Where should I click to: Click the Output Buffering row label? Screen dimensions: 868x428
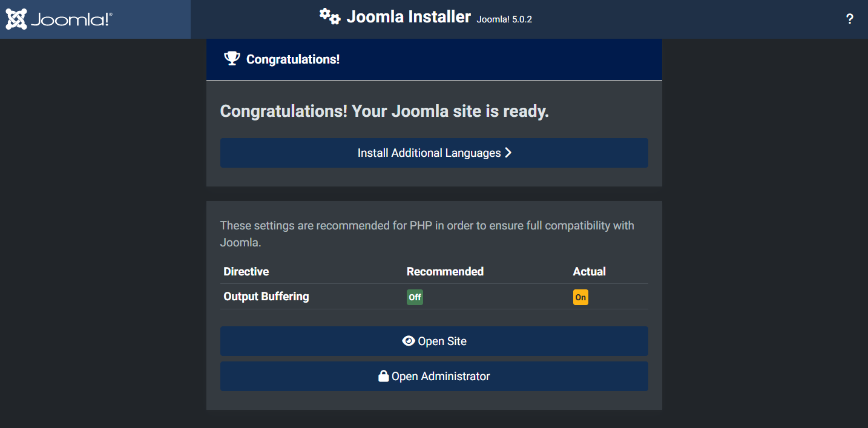[x=266, y=297]
